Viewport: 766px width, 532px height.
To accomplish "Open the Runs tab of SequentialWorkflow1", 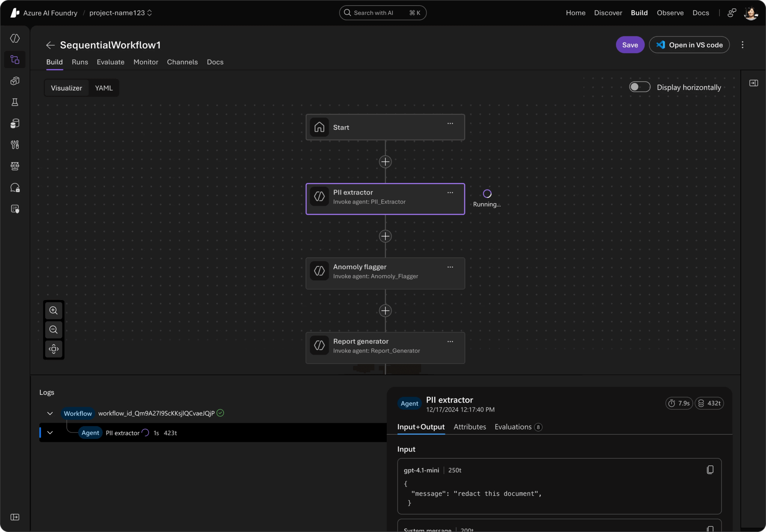I will [x=80, y=62].
